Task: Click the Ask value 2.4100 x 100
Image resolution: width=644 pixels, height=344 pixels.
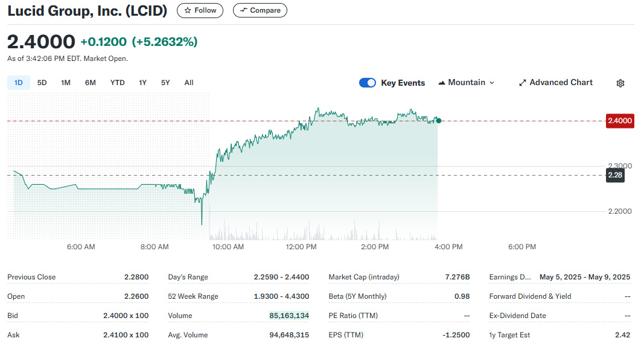Action: pos(126,335)
